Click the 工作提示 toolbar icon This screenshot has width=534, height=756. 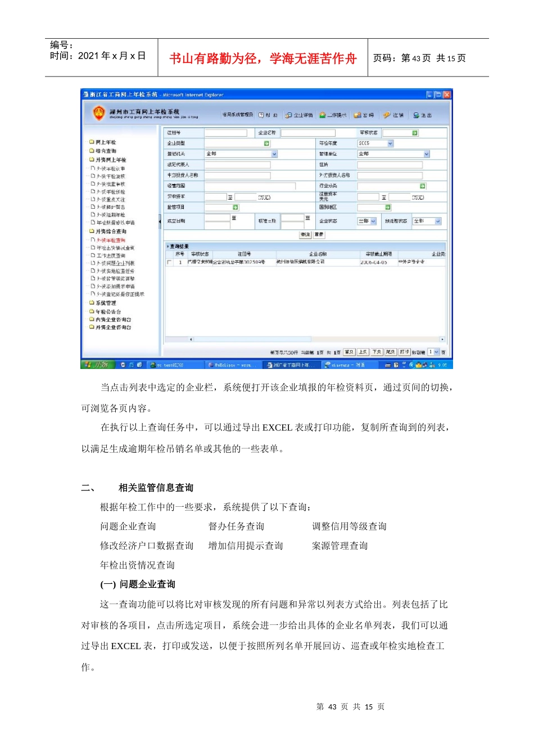(x=333, y=115)
